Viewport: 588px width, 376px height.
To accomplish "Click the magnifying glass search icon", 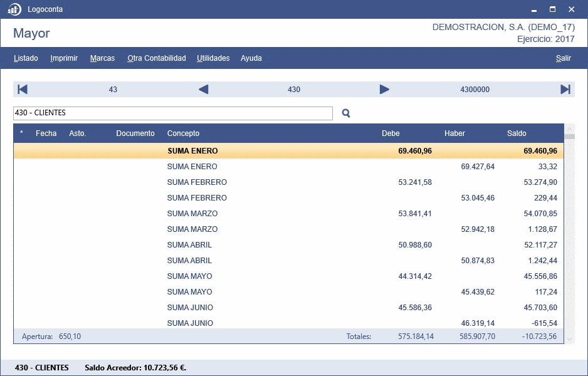I will tap(346, 113).
